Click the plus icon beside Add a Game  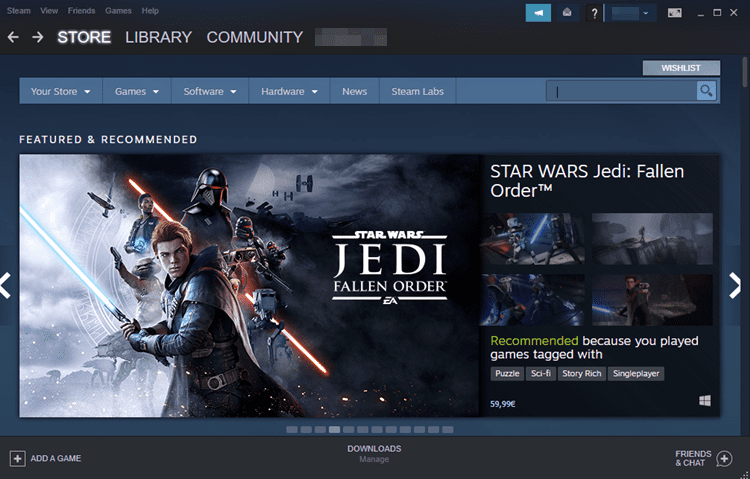(x=17, y=459)
